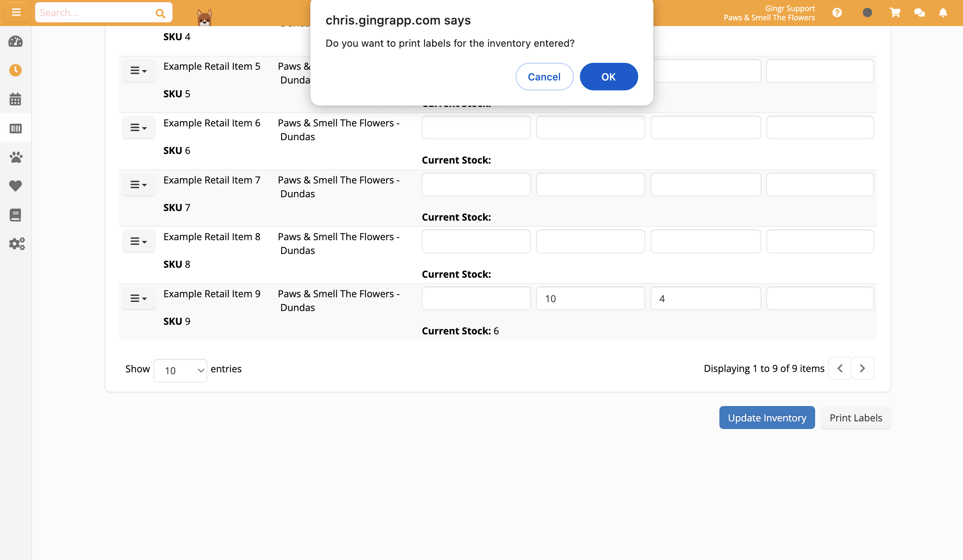
Task: Click the Print Labels button
Action: (856, 418)
